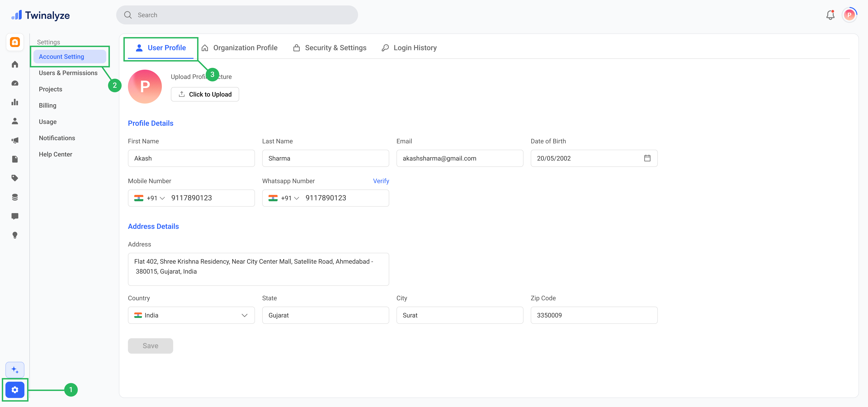
Task: Open the price tag sidebar icon
Action: tap(15, 178)
